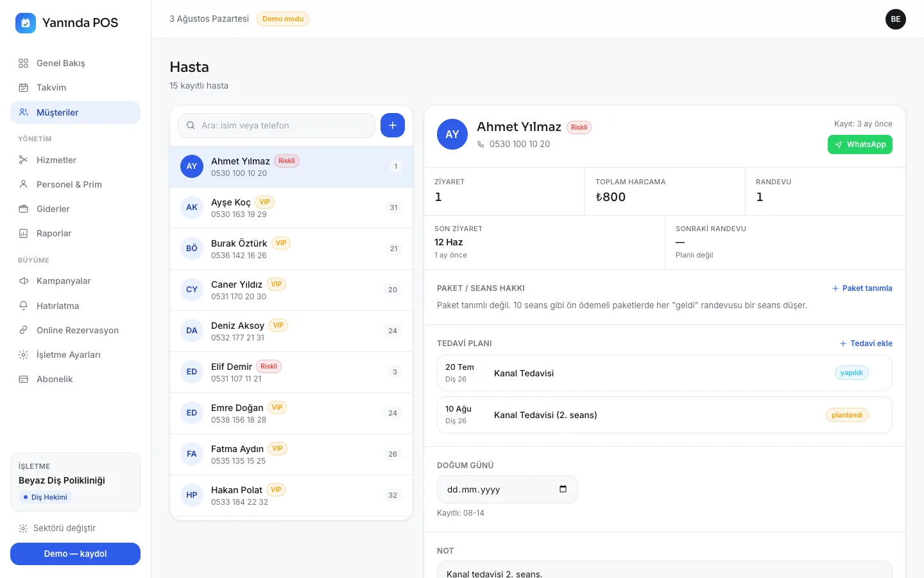The width and height of the screenshot is (924, 578).
Task: Select patient Burak Öztürk
Action: (291, 249)
